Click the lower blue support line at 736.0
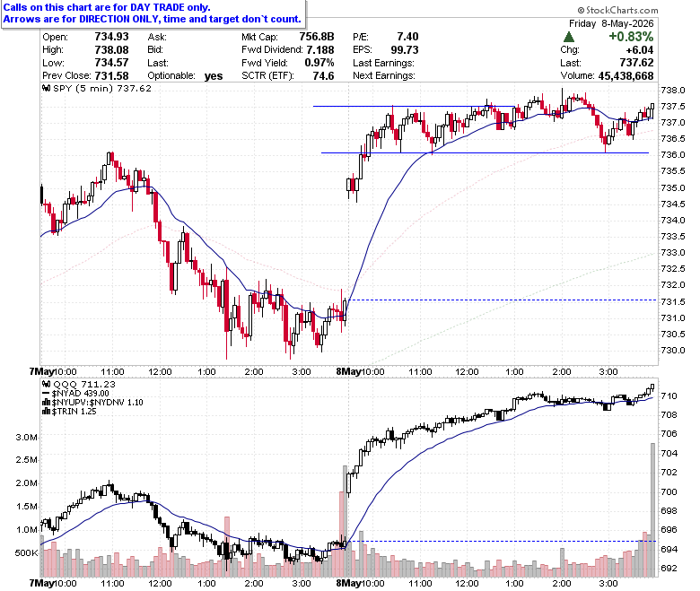 485,153
